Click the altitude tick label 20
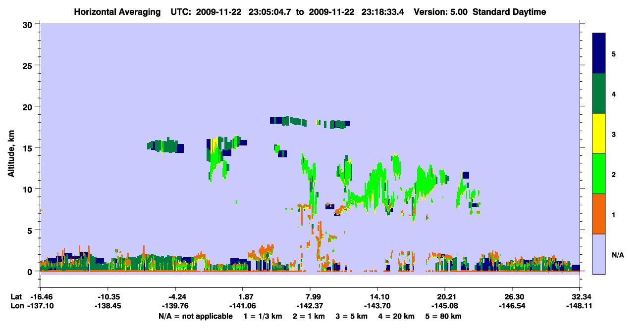This screenshot has width=644, height=330. tap(29, 106)
